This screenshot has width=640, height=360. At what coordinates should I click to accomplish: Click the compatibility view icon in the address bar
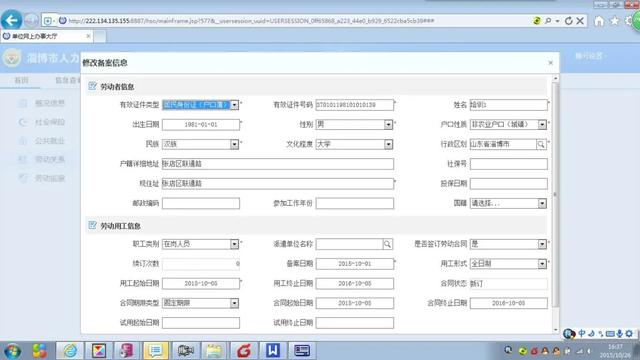(537, 20)
